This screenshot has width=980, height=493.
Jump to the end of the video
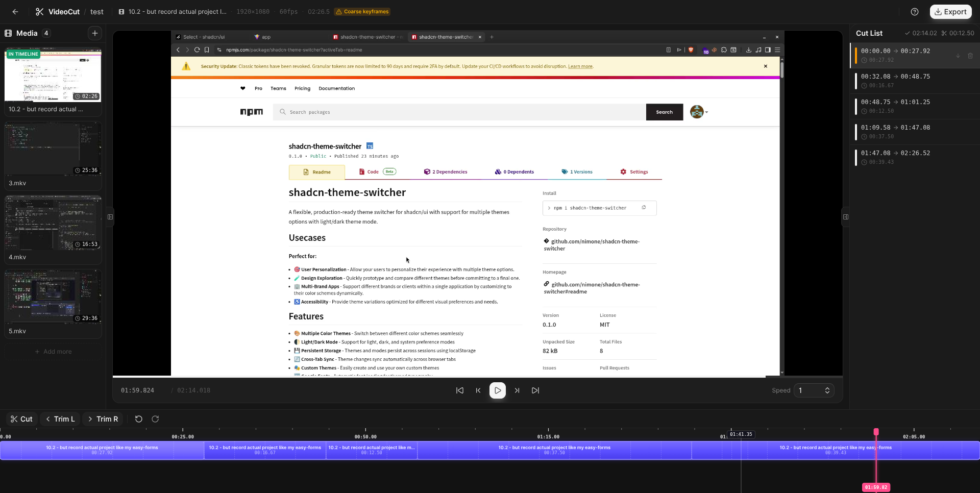click(x=535, y=390)
